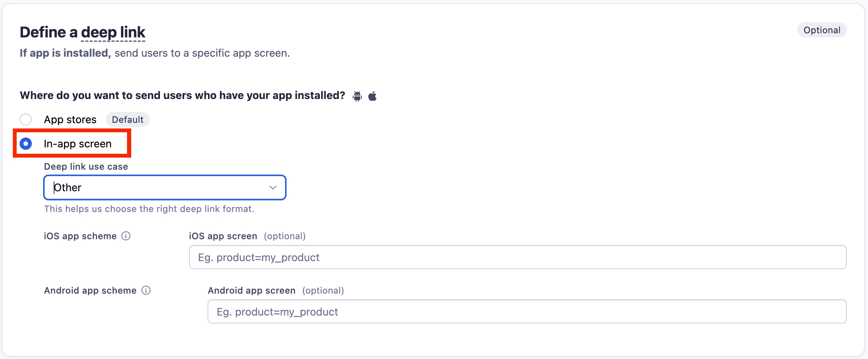This screenshot has width=868, height=359.
Task: Click the "Deep link use case" label
Action: click(x=86, y=167)
